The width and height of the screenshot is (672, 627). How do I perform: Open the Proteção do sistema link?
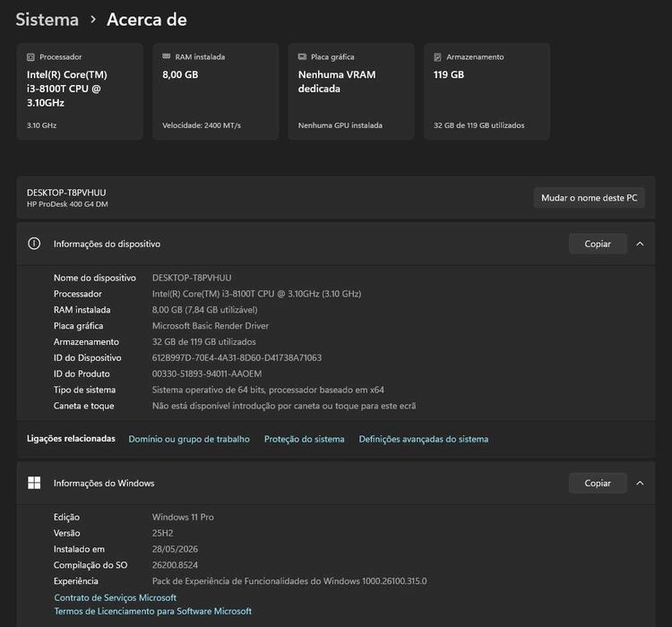pyautogui.click(x=305, y=439)
